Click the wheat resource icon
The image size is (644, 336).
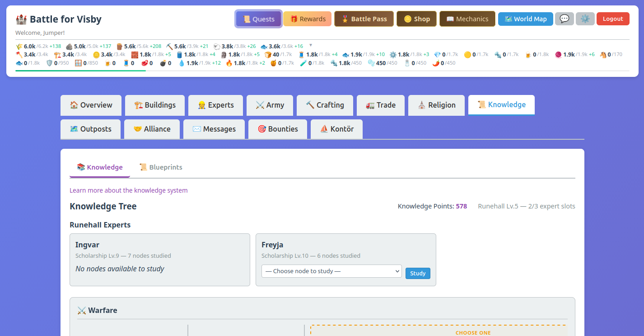coord(19,46)
